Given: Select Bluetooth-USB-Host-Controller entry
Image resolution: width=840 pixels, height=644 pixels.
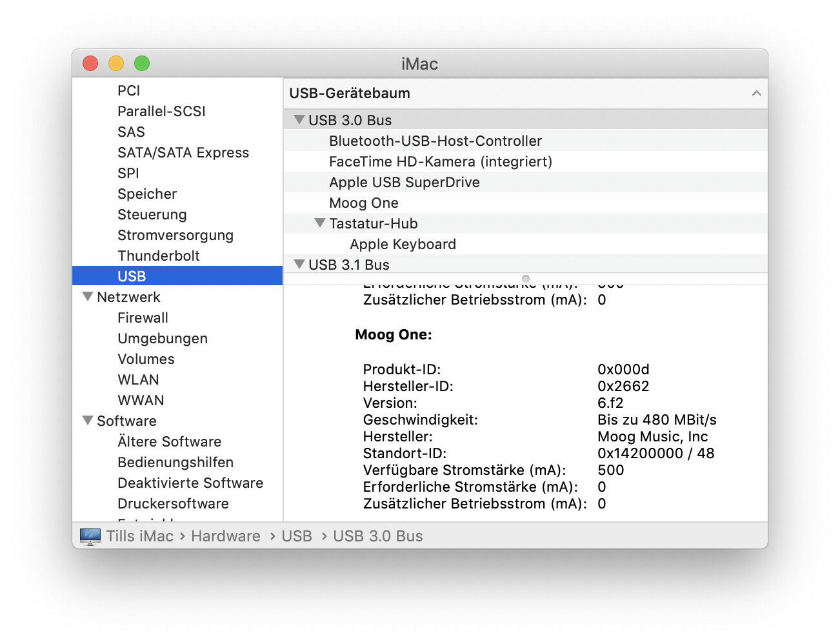Looking at the screenshot, I should (x=435, y=141).
